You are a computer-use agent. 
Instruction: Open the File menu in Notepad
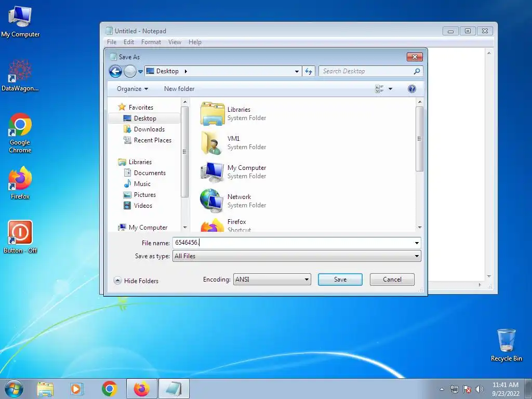pyautogui.click(x=112, y=42)
